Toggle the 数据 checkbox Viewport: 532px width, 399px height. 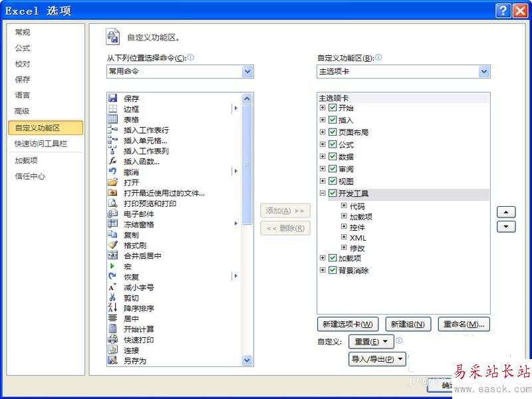click(x=333, y=157)
